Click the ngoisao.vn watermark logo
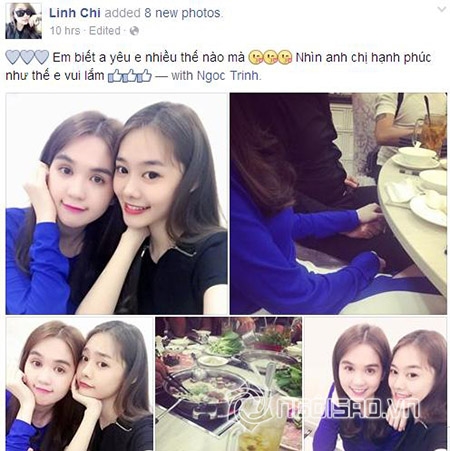Image resolution: width=450 pixels, height=451 pixels. pos(330,407)
